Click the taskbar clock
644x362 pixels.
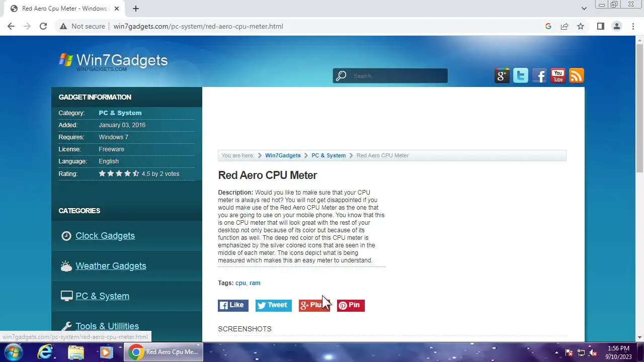618,352
